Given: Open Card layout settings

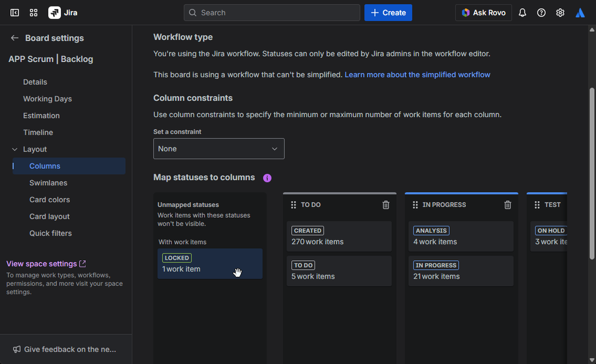Looking at the screenshot, I should pyautogui.click(x=50, y=217).
